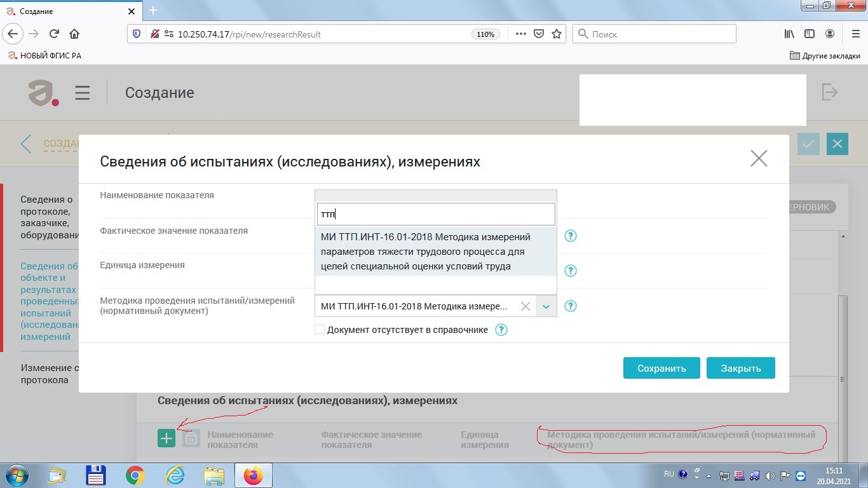868x488 pixels.
Task: Tick Документ отсутствует в справочнике checkbox
Action: pos(320,330)
